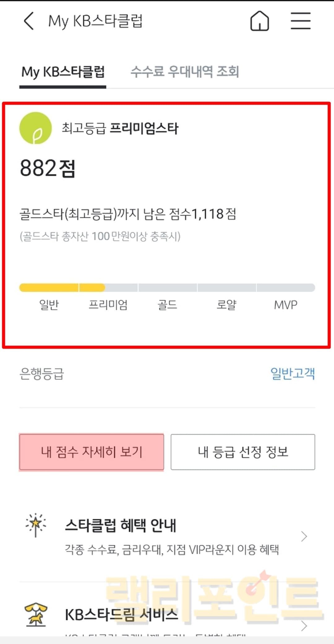Tap the 골드 grade label
334x644 pixels.
tap(167, 305)
